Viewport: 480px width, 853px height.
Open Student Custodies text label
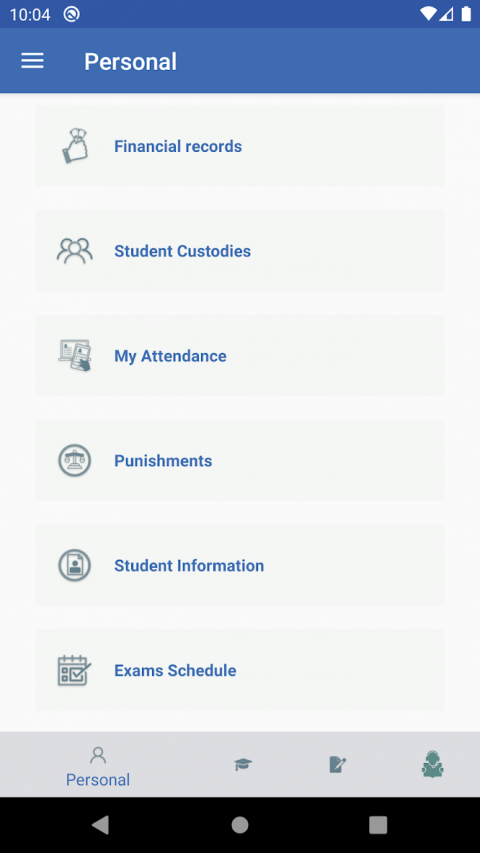pos(182,251)
